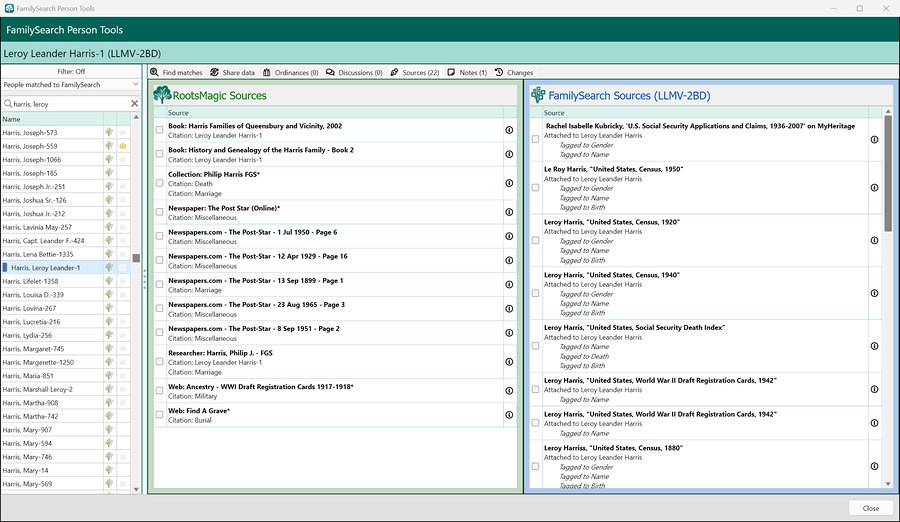
Task: Click the Name column header
Action: tap(52, 119)
